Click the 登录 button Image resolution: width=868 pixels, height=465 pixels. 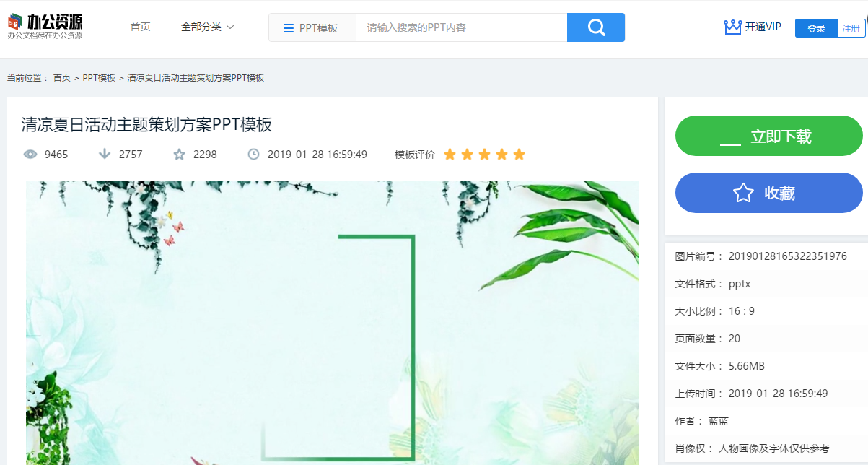(x=816, y=28)
